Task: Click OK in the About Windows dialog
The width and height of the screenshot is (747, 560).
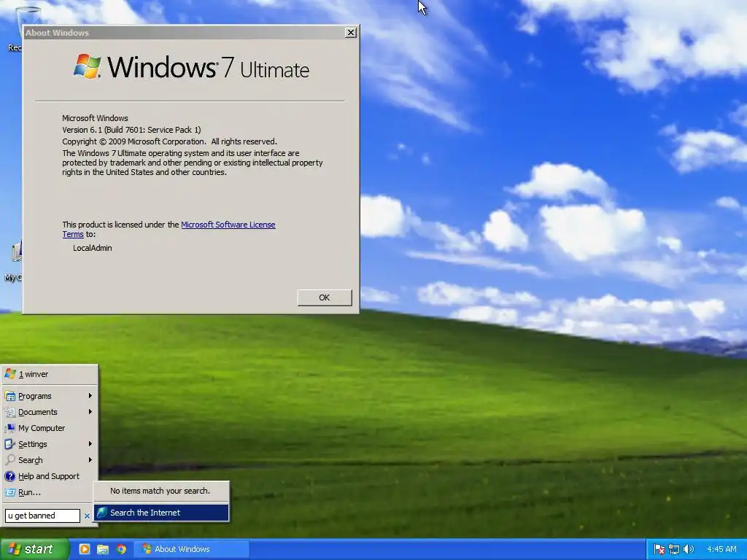Action: 325,297
